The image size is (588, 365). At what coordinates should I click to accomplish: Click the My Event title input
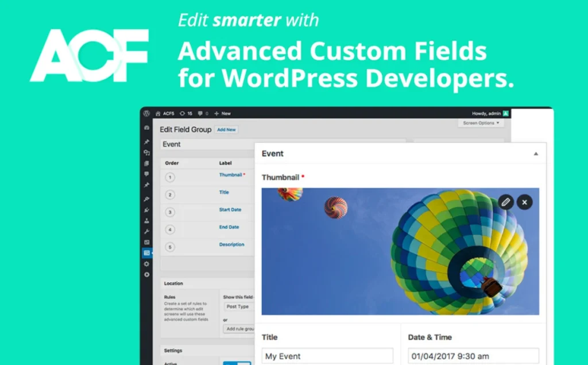pos(327,356)
